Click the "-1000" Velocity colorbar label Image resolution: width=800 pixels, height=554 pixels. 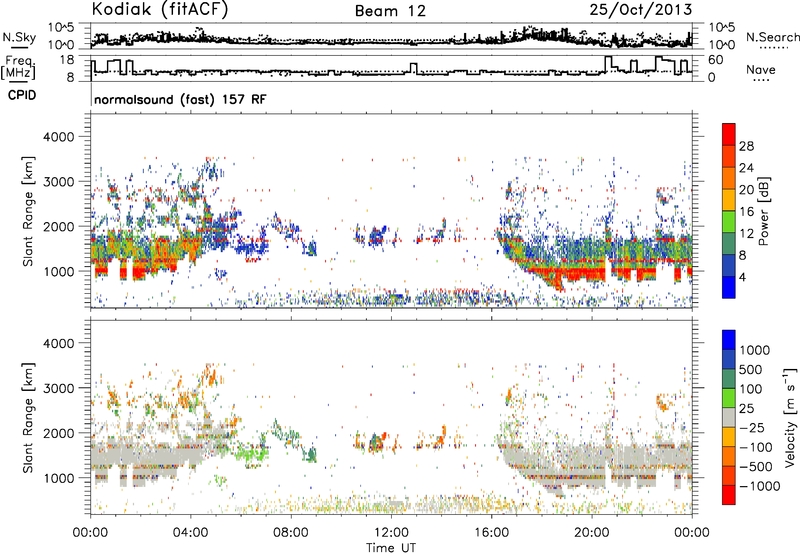pyautogui.click(x=759, y=486)
